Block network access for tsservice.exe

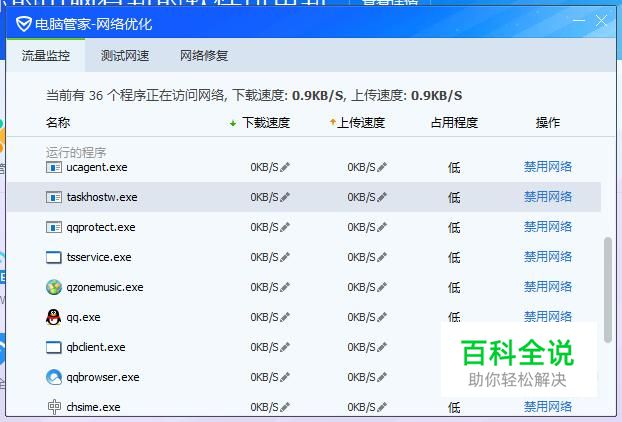tap(548, 257)
